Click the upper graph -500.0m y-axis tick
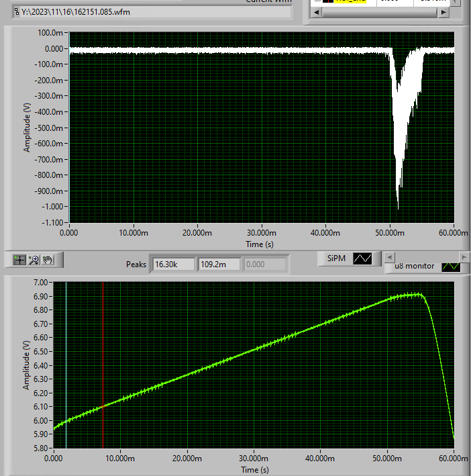The image size is (471, 476). 48,128
